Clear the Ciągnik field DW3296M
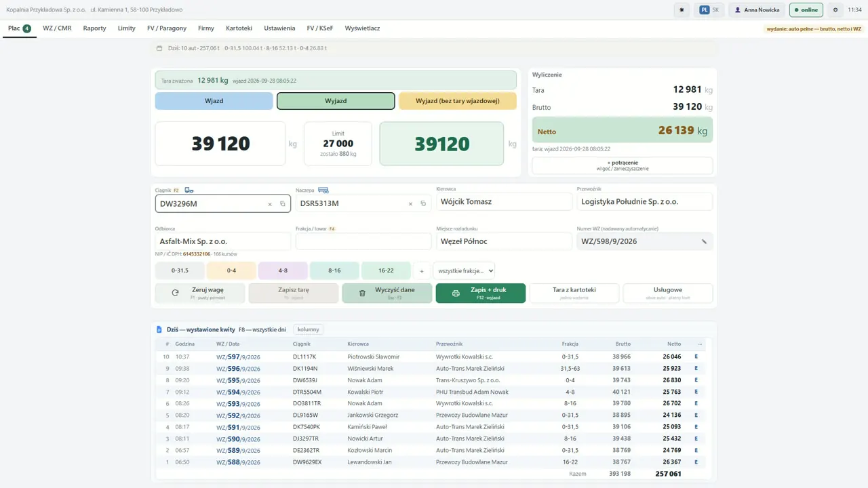 270,204
